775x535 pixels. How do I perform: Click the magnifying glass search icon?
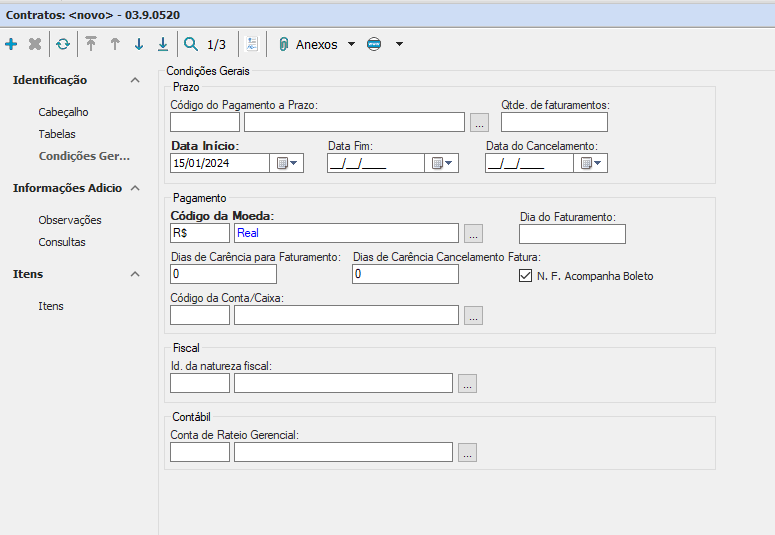click(x=191, y=44)
